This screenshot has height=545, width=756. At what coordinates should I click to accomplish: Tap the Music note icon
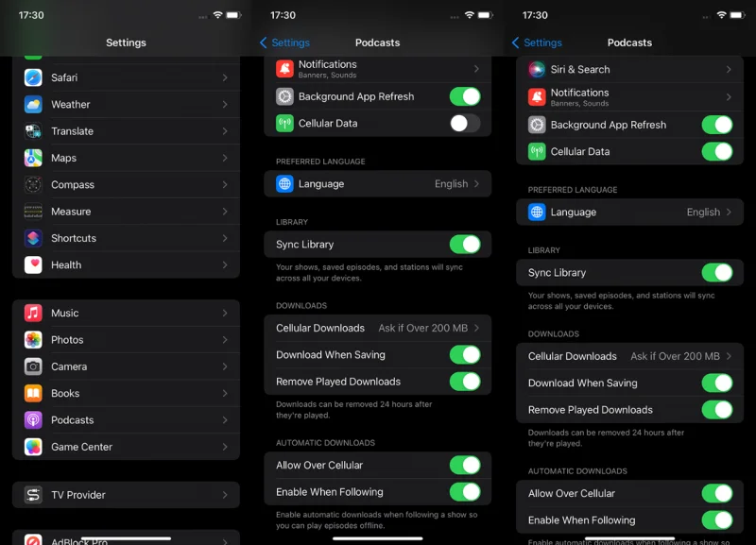pyautogui.click(x=33, y=314)
